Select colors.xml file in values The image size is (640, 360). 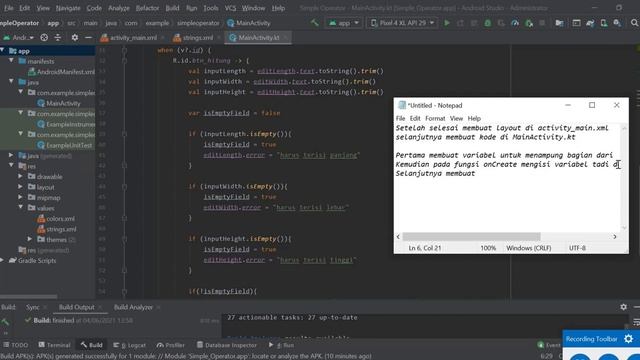point(56,218)
